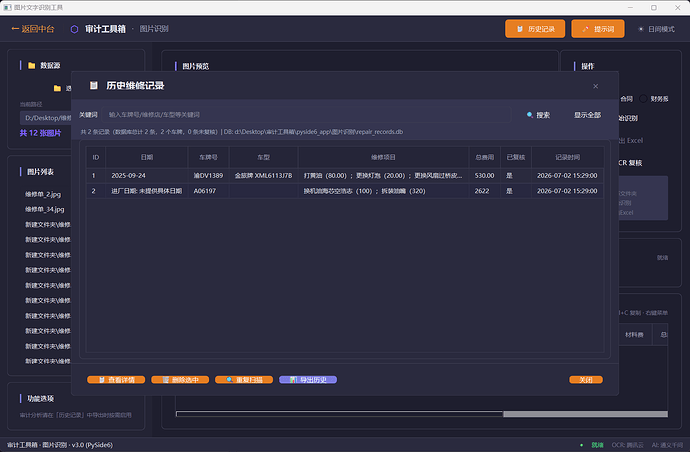690x452 pixels.
Task: Sort by the 车牌号 column header
Action: pyautogui.click(x=208, y=157)
